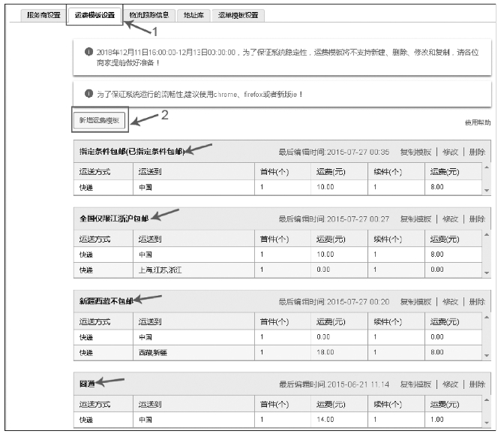The height and width of the screenshot is (440, 504).
Task: Click 删除 for 圆通 template
Action: pos(477,384)
